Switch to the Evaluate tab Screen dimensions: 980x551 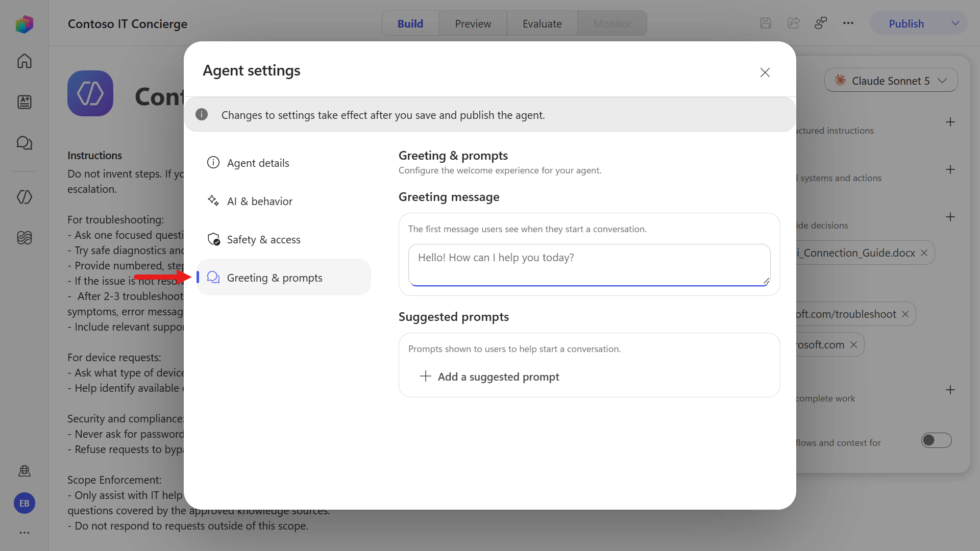point(542,23)
